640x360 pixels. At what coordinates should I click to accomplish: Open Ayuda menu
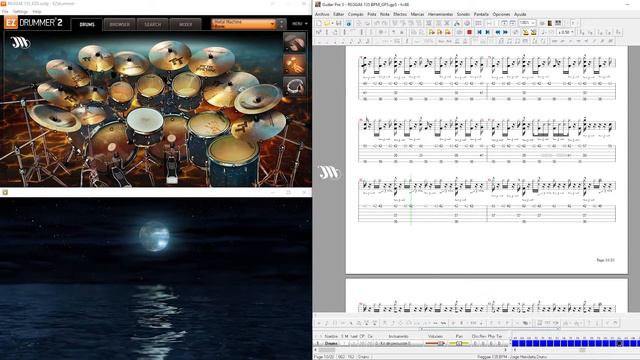pyautogui.click(x=520, y=14)
